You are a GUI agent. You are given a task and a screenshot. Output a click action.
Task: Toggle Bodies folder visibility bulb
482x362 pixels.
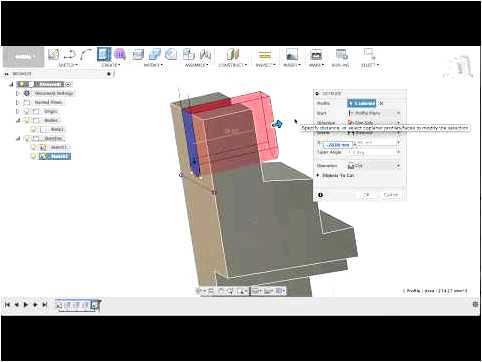[x=27, y=120]
